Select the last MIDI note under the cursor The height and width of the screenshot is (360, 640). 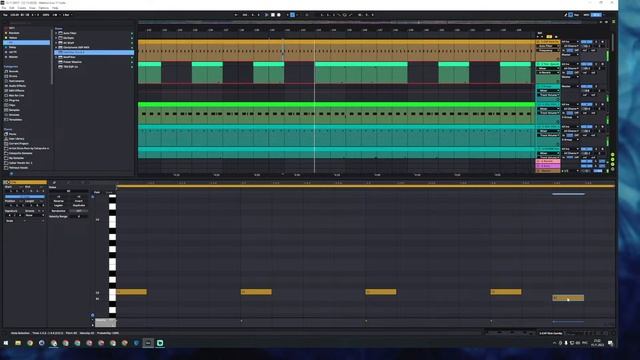point(568,298)
